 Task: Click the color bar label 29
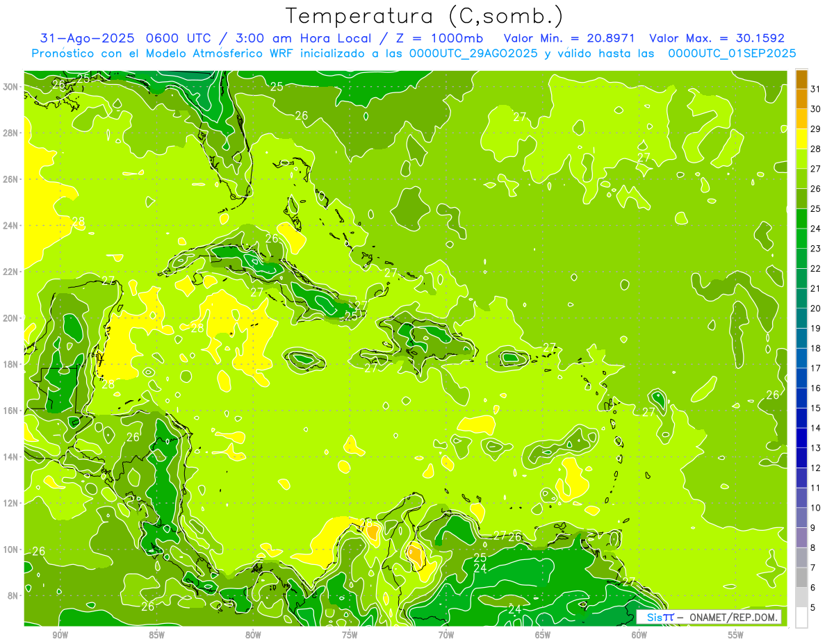click(x=816, y=129)
